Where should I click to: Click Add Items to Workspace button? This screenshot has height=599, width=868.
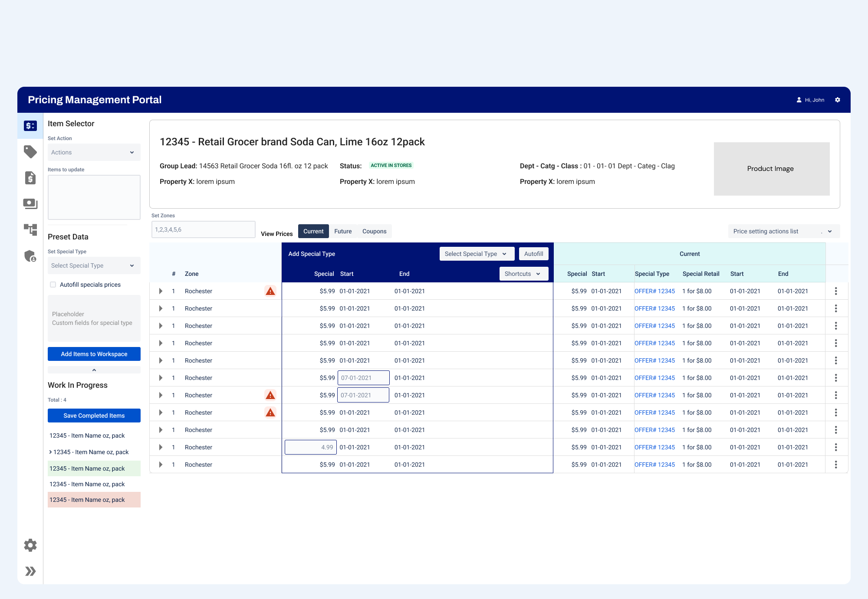[94, 354]
